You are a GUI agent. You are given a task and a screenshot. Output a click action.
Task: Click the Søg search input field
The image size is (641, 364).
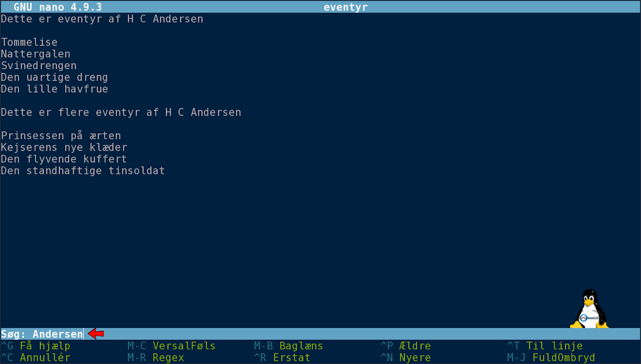pos(58,334)
